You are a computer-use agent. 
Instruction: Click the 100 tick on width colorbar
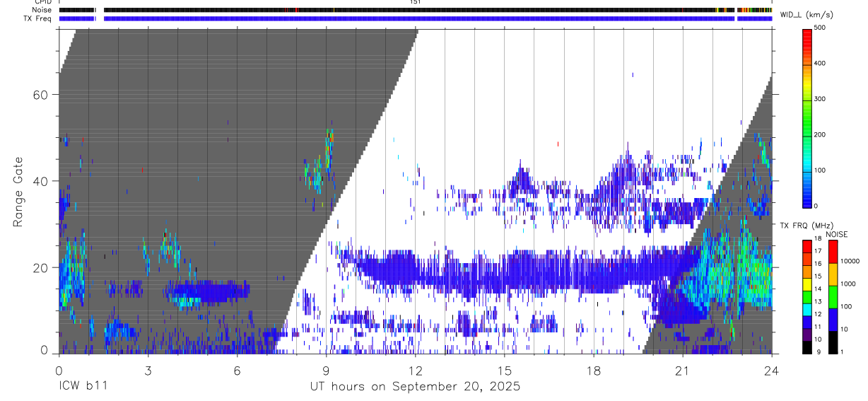820,170
